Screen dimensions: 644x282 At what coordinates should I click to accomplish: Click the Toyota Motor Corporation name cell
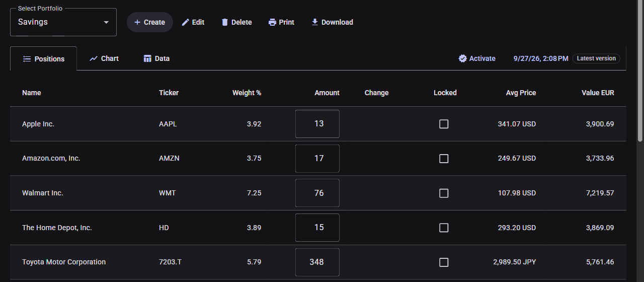click(x=64, y=262)
